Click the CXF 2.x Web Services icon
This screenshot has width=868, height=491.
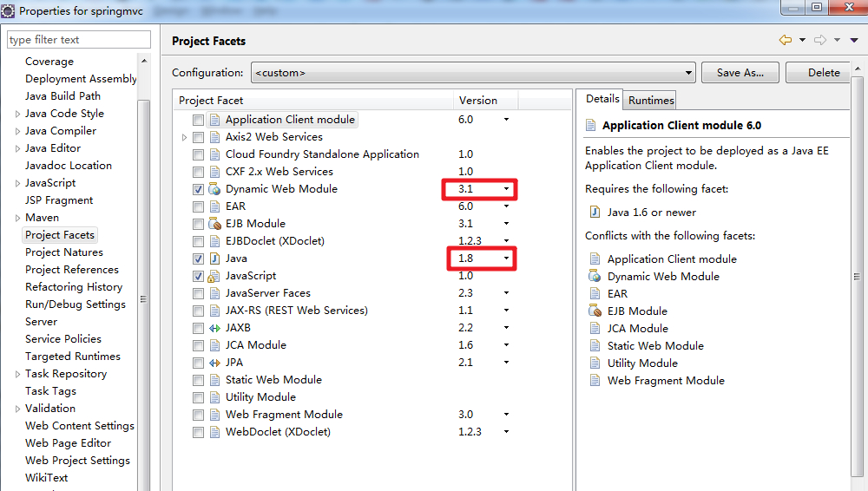pyautogui.click(x=214, y=172)
